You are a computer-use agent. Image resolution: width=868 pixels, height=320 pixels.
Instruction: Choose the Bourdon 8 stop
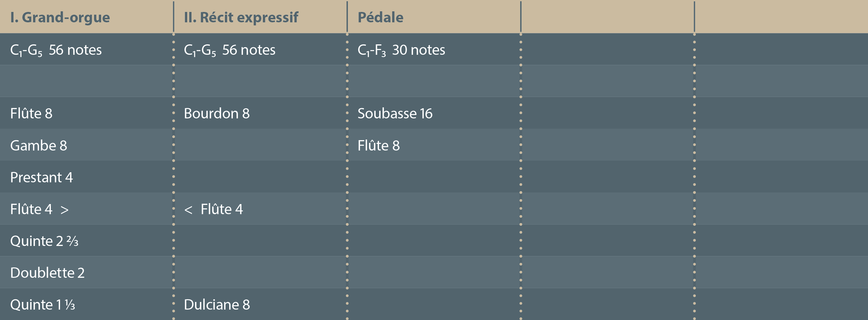point(217,113)
